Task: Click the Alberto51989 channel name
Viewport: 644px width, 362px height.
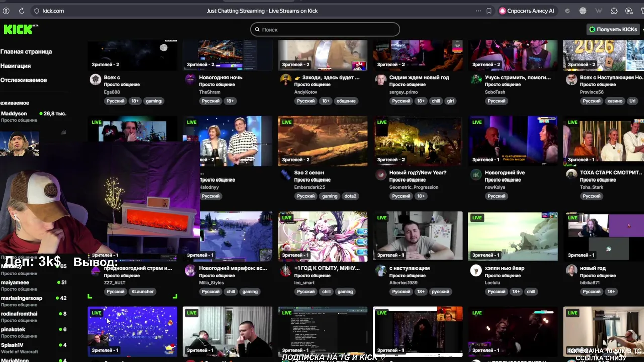Action: [404, 283]
